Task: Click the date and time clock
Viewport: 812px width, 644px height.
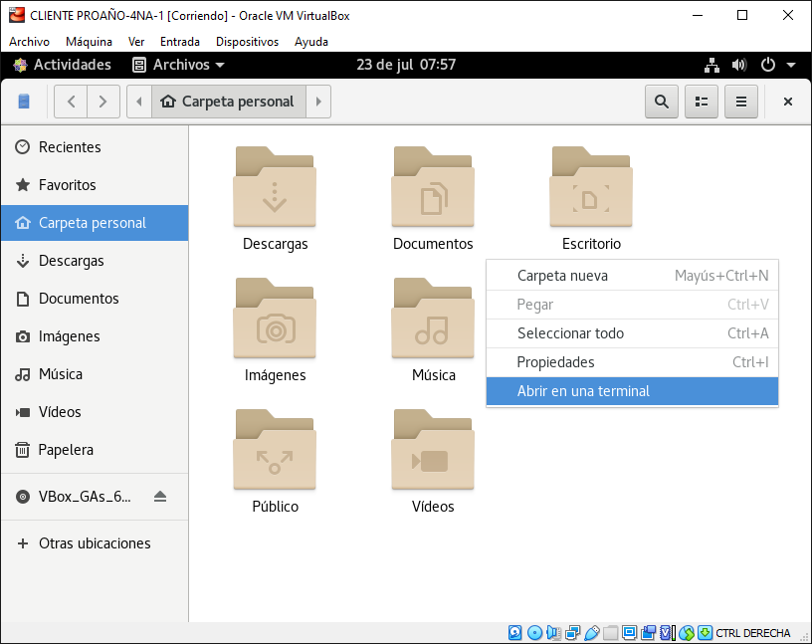Action: point(406,65)
